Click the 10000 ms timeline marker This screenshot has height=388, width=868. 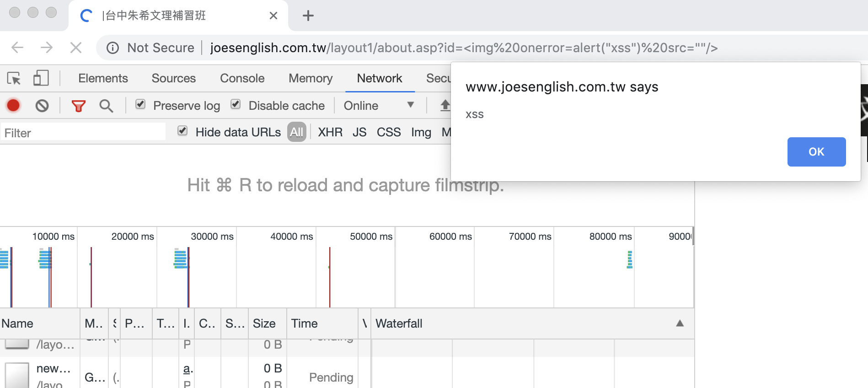click(x=53, y=237)
